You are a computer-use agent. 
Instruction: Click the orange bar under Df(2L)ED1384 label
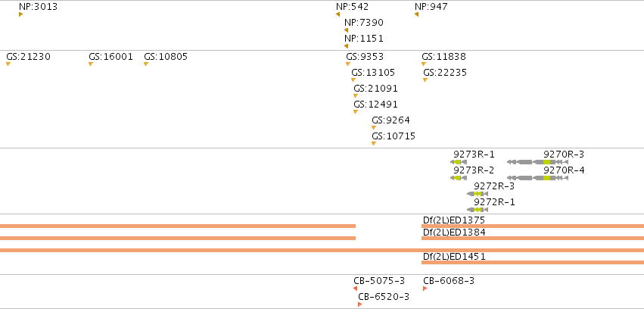click(x=533, y=239)
